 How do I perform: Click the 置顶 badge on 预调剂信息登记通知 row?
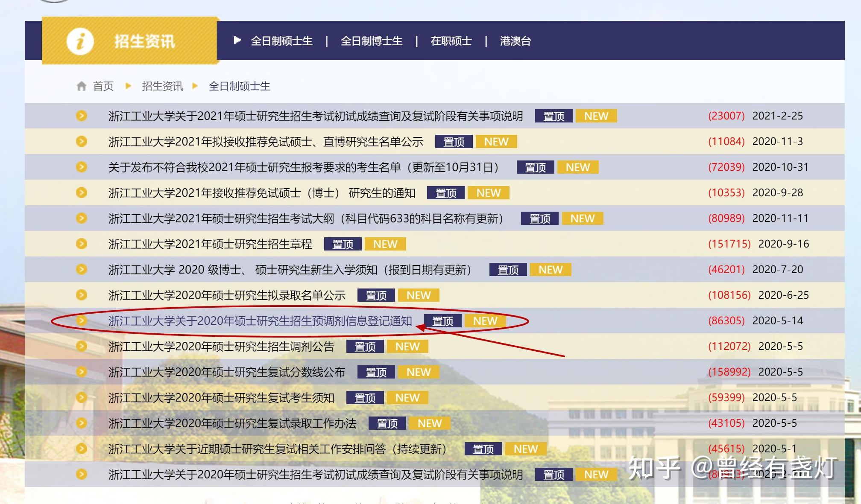(x=443, y=321)
